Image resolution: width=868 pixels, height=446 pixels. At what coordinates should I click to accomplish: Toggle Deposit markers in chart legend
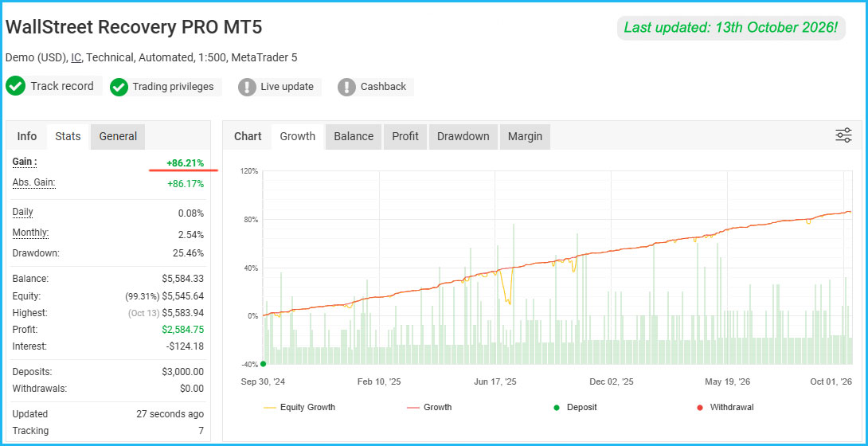click(575, 407)
